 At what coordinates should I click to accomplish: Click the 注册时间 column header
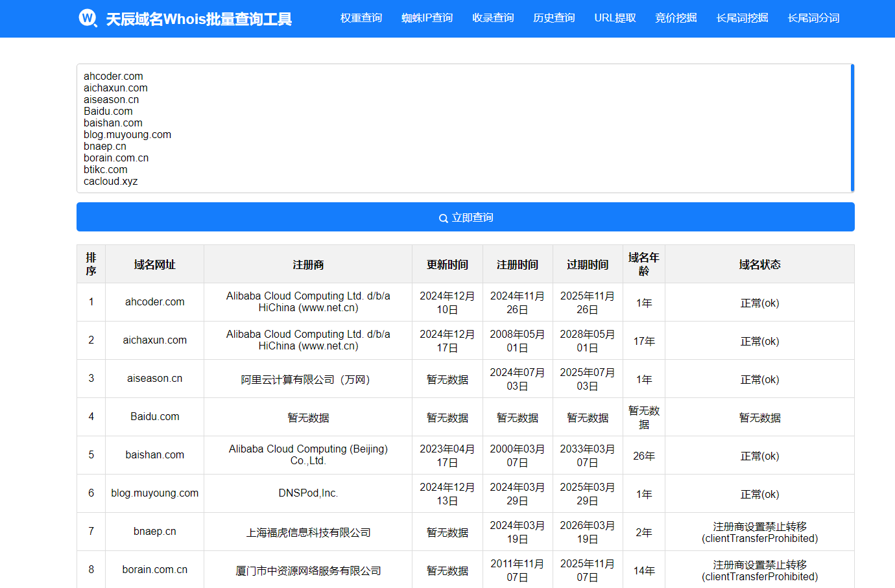tap(518, 265)
